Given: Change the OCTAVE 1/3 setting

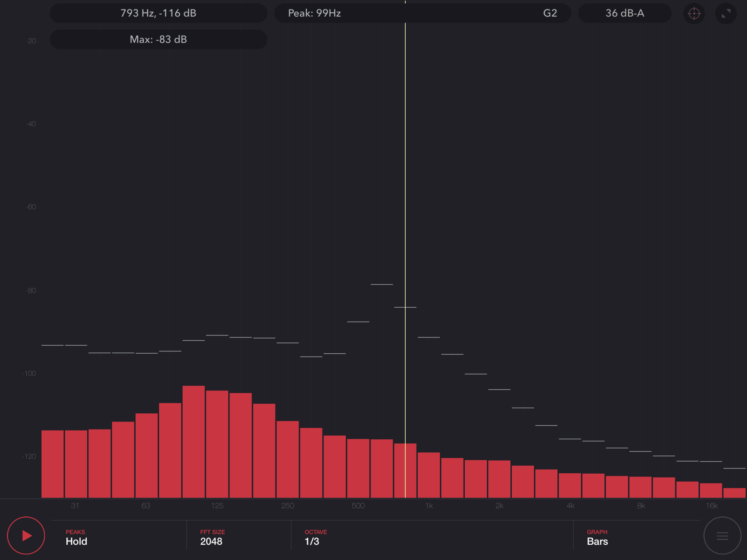Looking at the screenshot, I should (x=316, y=537).
